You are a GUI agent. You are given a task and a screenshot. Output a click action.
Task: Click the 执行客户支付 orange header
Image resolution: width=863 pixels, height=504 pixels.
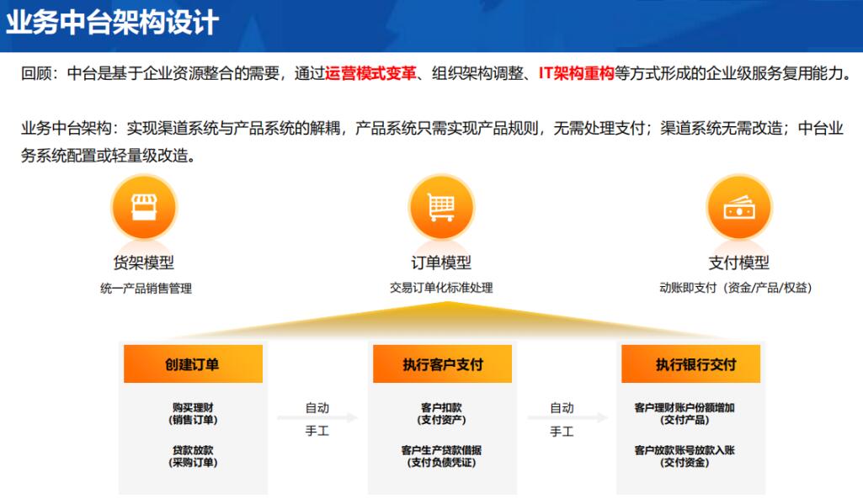[x=443, y=363]
